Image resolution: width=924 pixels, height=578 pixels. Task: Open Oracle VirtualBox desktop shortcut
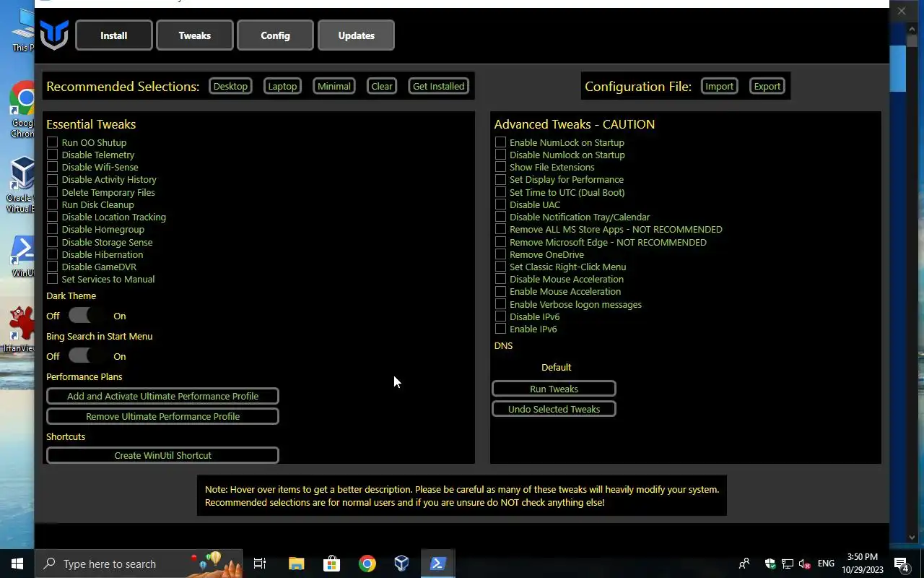point(22,185)
